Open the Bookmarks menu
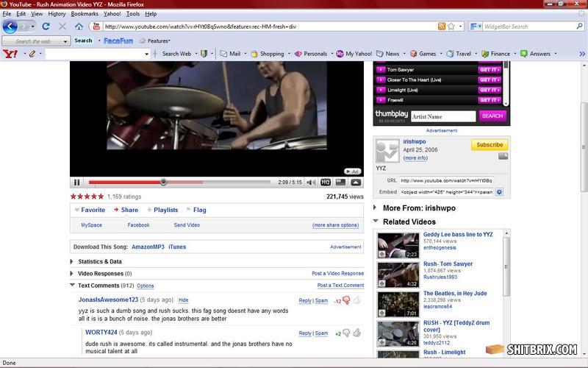The width and height of the screenshot is (588, 368). [85, 14]
